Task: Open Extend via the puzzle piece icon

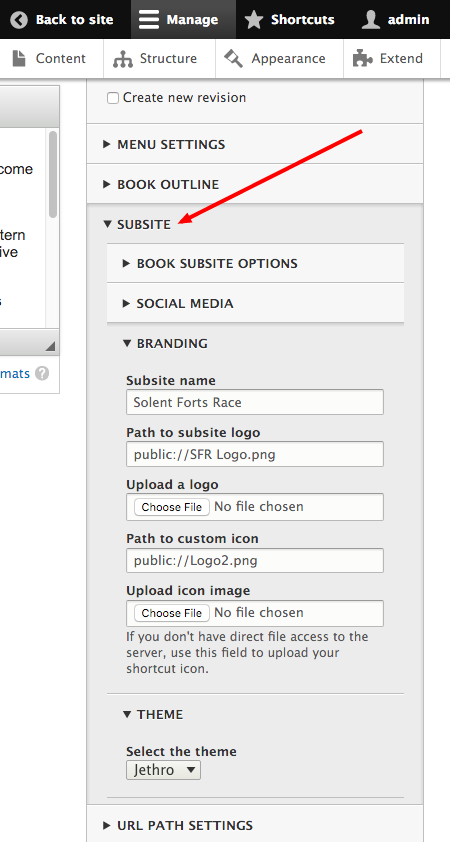Action: click(x=362, y=58)
